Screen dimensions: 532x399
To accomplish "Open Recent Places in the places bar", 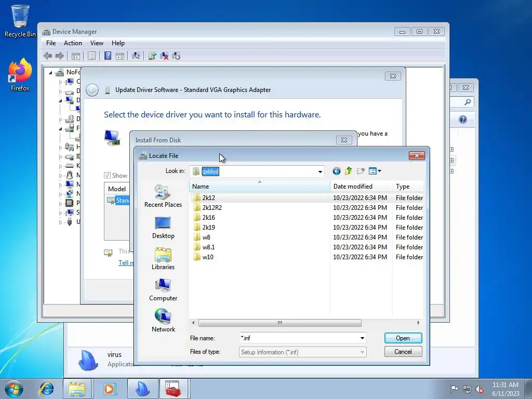I will (163, 196).
